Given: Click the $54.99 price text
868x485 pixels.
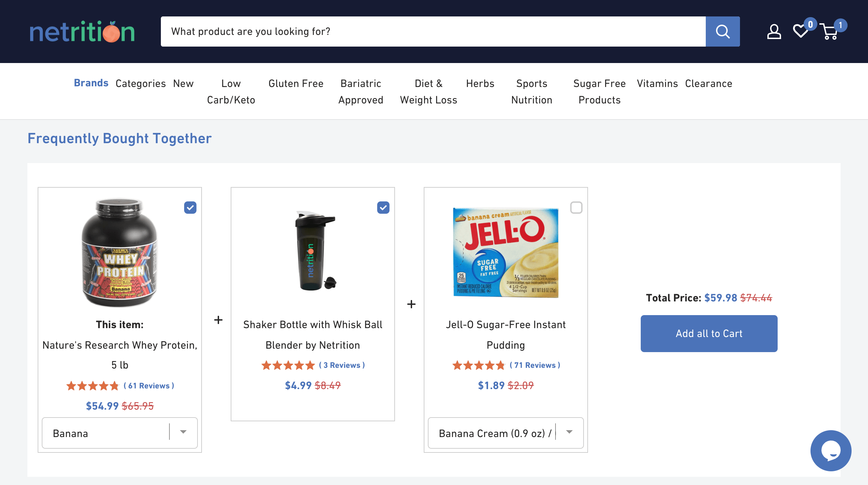Looking at the screenshot, I should click(102, 406).
